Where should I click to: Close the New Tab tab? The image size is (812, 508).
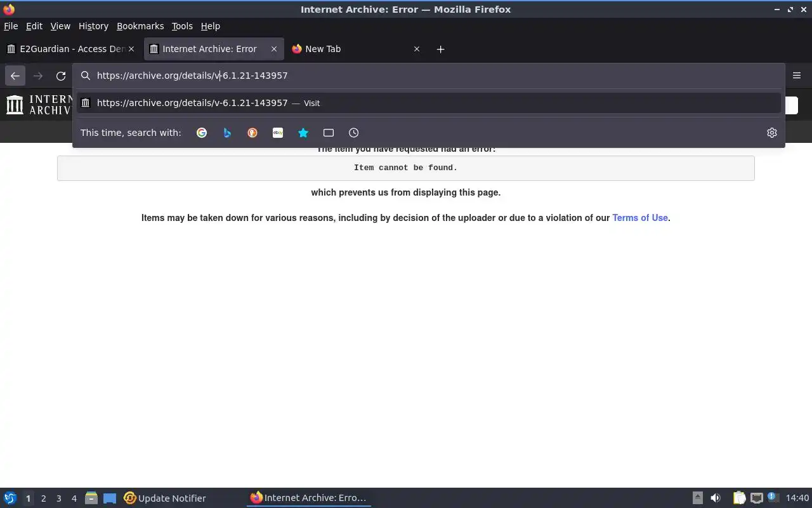click(417, 49)
